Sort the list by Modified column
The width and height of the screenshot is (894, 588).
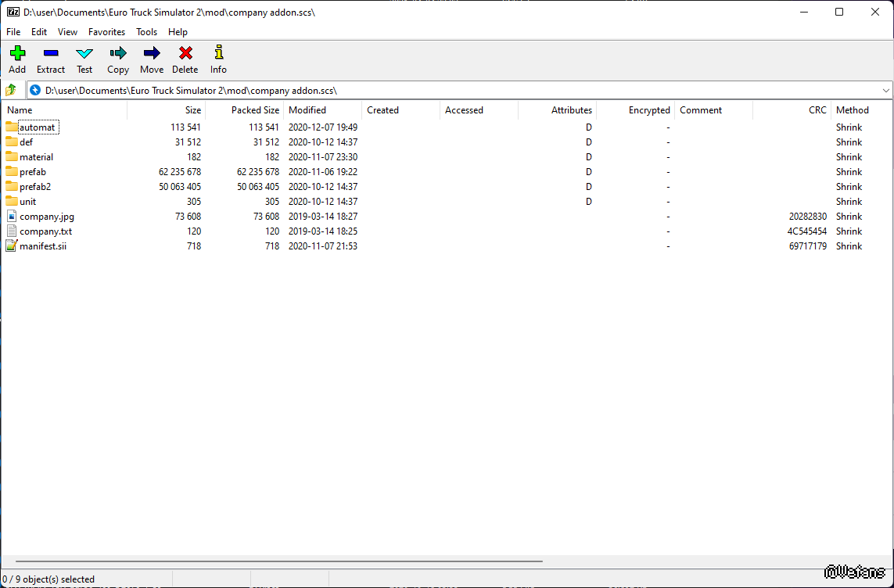307,110
